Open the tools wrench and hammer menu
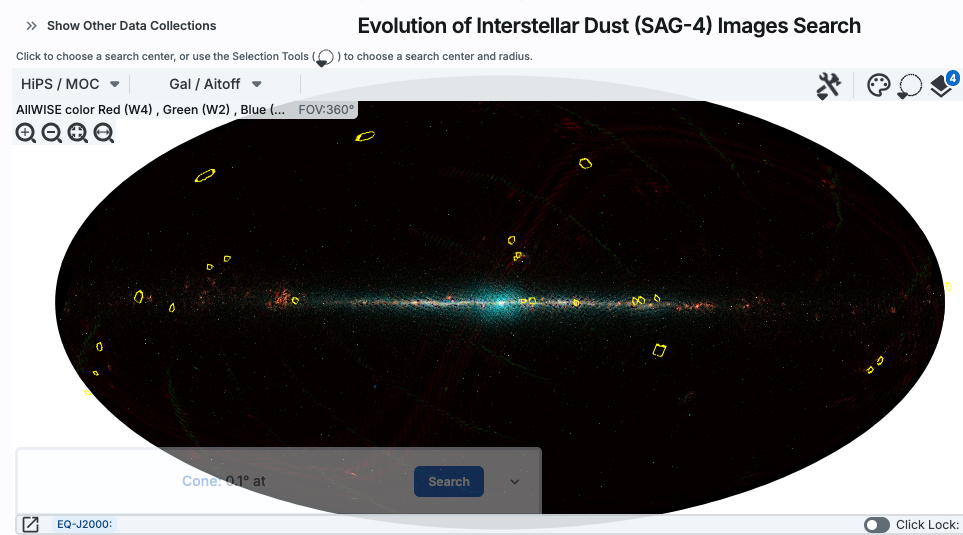 pyautogui.click(x=828, y=86)
